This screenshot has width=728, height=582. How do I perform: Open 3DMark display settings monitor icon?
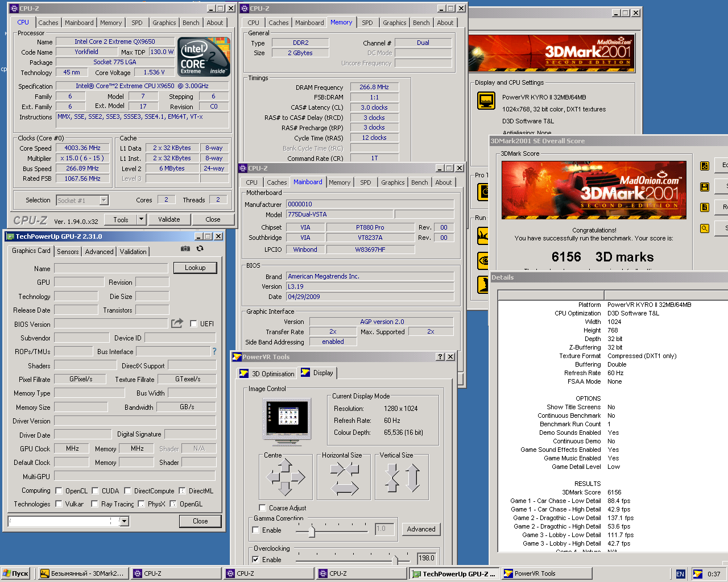[x=486, y=101]
